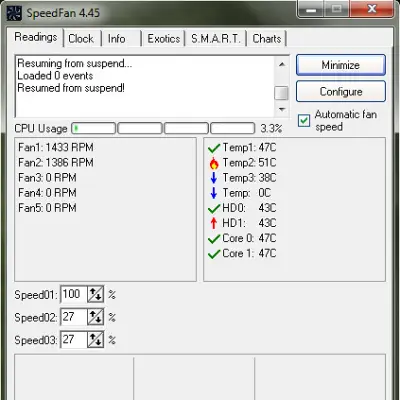Click the 'Temp1: 47C' reading text

[x=249, y=147]
